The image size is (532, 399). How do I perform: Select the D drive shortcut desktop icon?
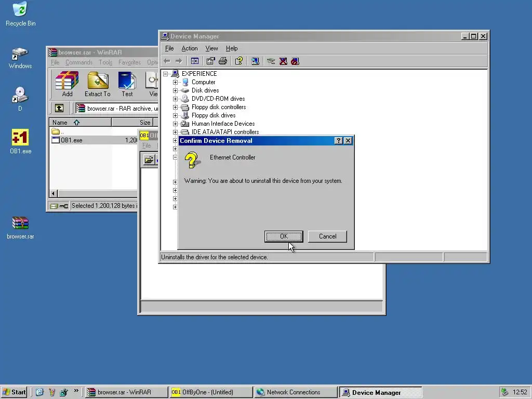pos(20,99)
